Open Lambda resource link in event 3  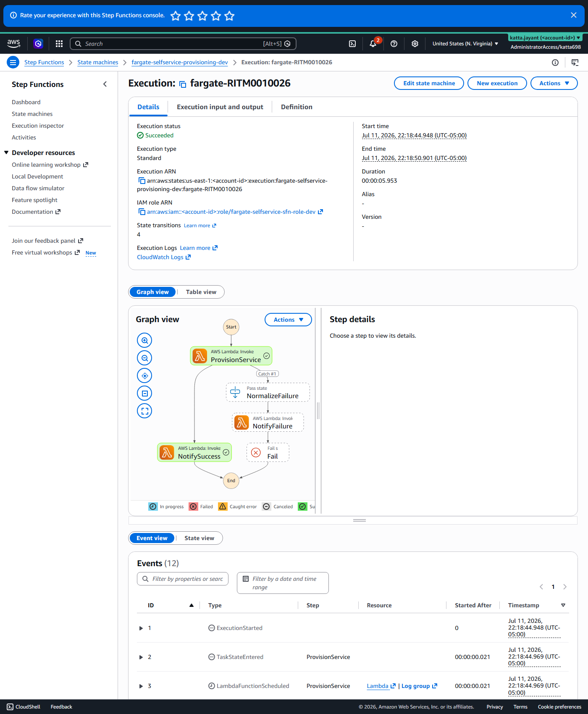click(x=381, y=686)
